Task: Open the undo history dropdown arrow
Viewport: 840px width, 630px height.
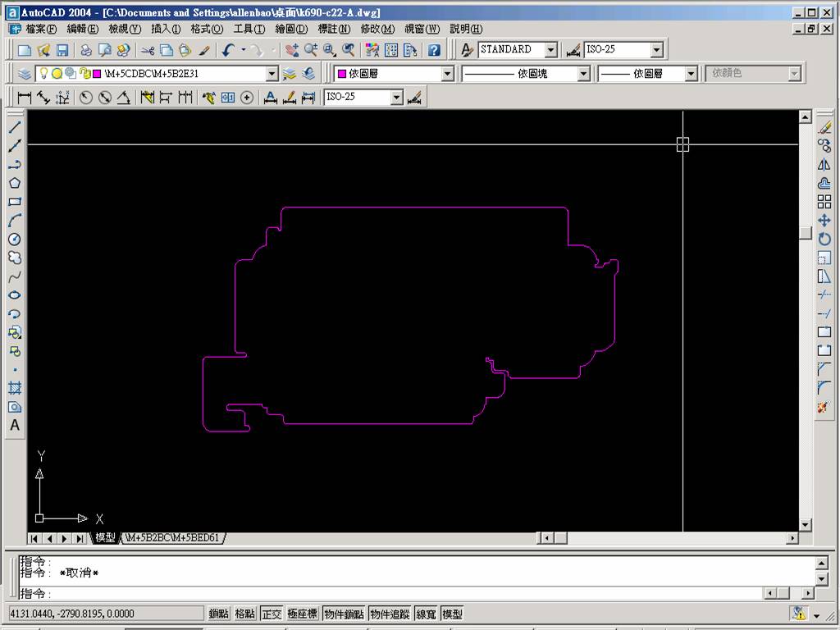Action: coord(244,50)
